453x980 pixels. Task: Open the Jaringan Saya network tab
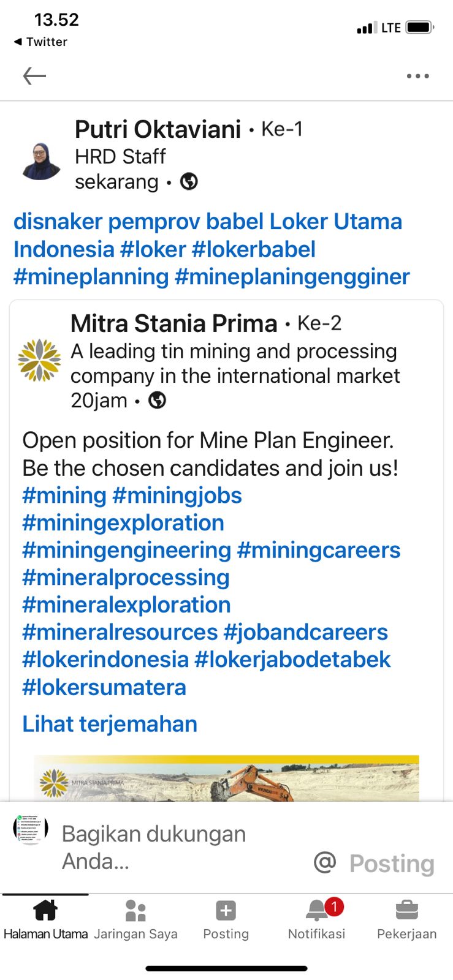[x=135, y=919]
